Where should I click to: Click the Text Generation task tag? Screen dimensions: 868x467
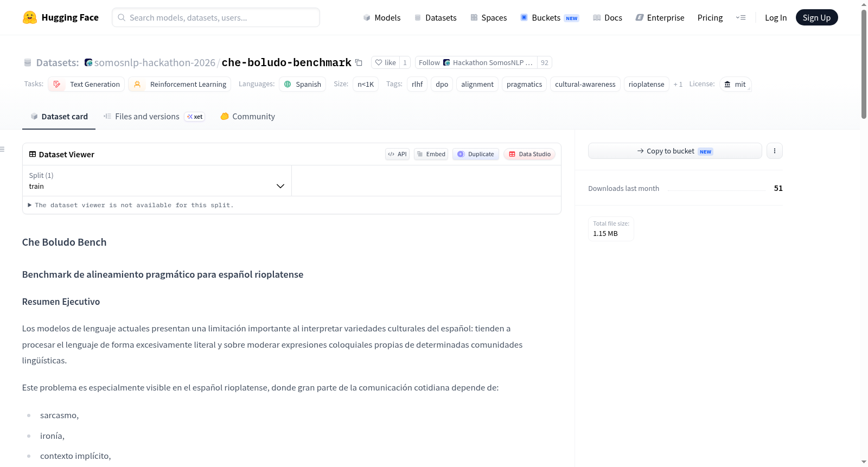pos(86,84)
